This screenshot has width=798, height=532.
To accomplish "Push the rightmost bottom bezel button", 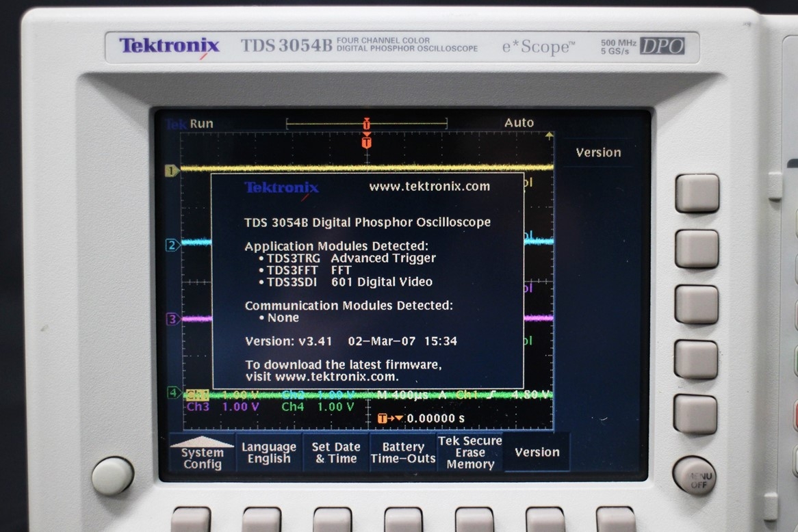I will click(x=616, y=519).
